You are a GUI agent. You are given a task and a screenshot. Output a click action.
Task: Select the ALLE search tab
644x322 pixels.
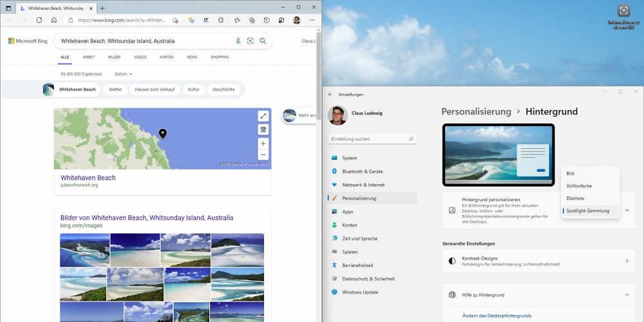[x=65, y=57]
